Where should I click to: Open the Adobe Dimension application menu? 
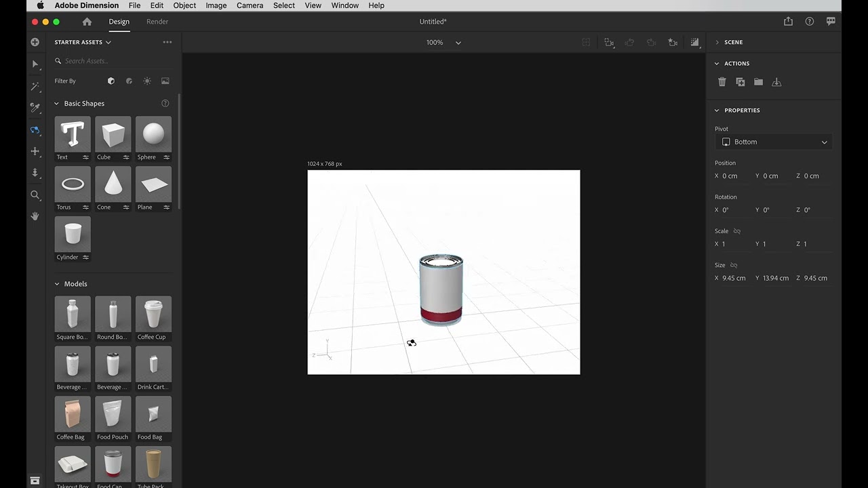coord(87,5)
